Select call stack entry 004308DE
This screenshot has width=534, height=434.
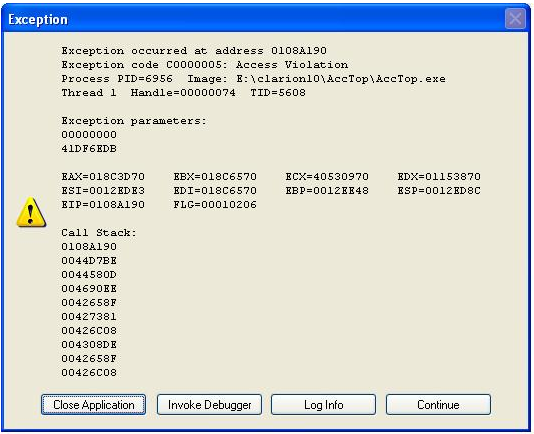coord(89,344)
